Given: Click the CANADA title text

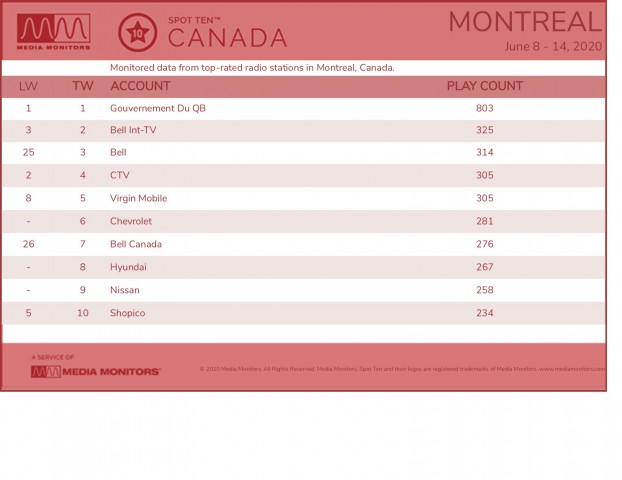Looking at the screenshot, I should (x=227, y=38).
